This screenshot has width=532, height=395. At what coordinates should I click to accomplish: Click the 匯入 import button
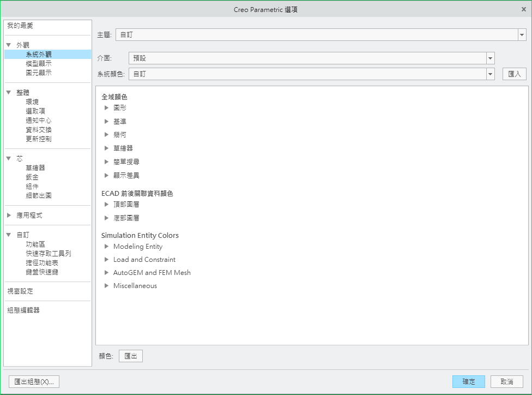pos(514,74)
